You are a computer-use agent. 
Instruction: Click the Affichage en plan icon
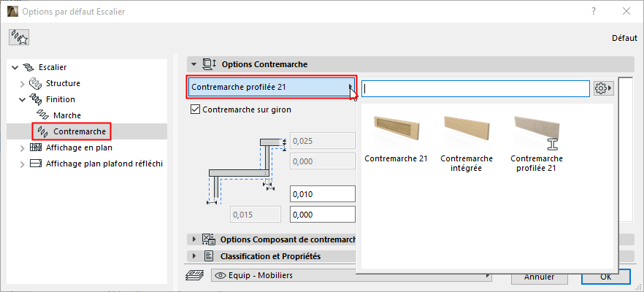point(36,147)
